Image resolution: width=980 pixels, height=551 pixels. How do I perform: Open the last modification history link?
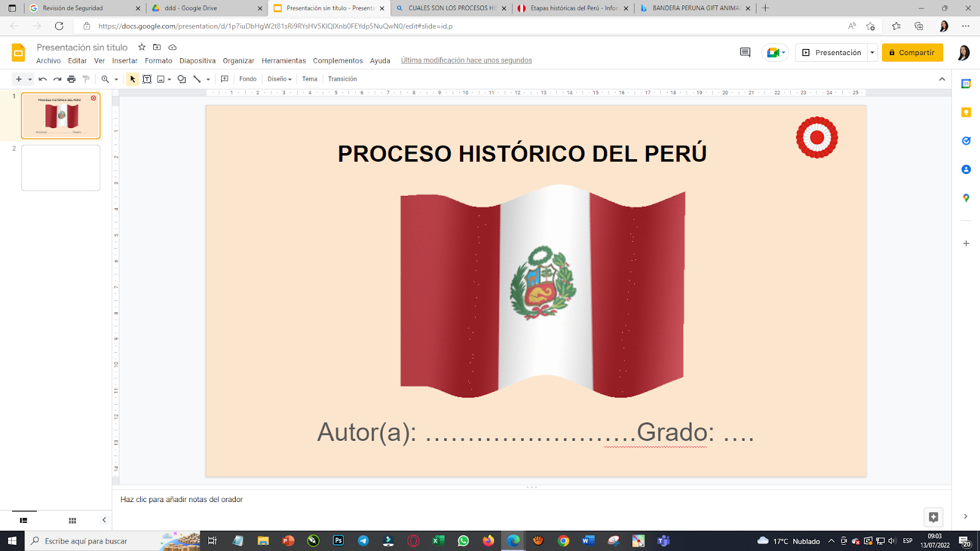pos(466,61)
